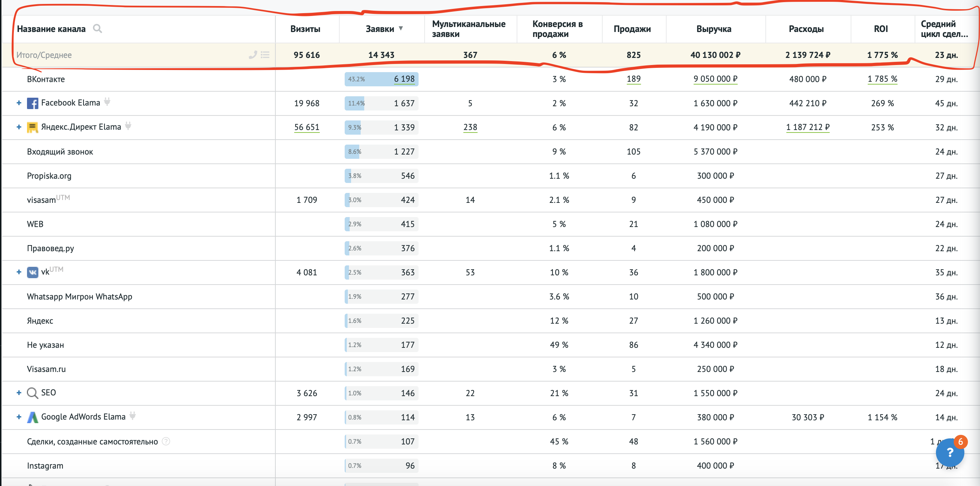Click the list icon in Итого/Среднее row

click(265, 55)
